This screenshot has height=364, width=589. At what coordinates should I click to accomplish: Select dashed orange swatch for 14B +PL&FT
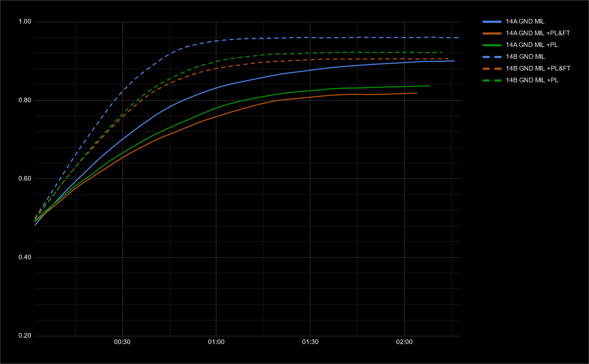[x=492, y=69]
